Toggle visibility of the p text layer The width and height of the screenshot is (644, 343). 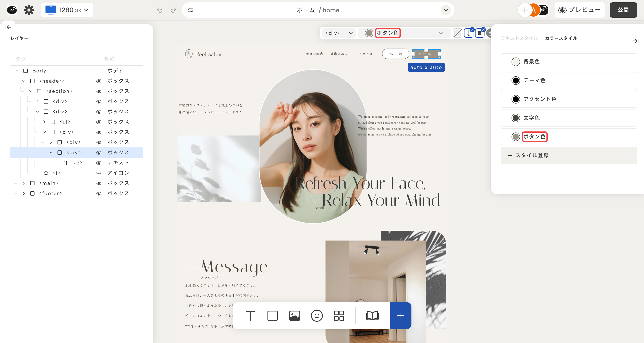(x=99, y=163)
